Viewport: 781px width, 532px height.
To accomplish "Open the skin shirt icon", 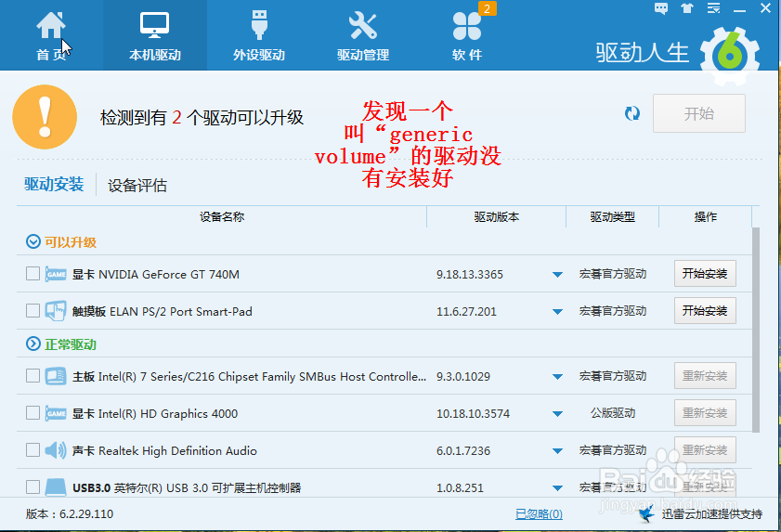I will (x=687, y=8).
